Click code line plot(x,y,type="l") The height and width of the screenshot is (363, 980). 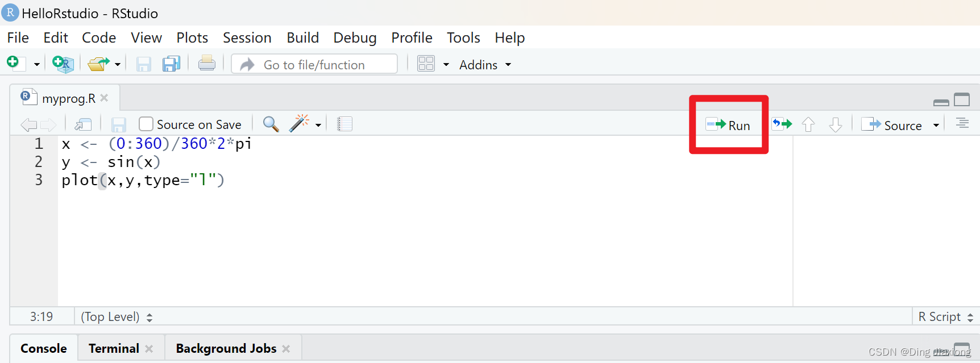click(143, 180)
